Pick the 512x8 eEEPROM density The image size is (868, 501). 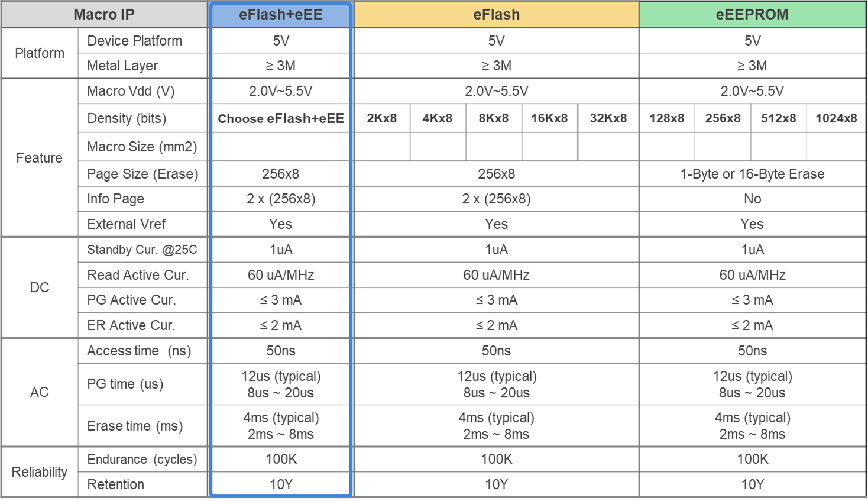[x=778, y=118]
